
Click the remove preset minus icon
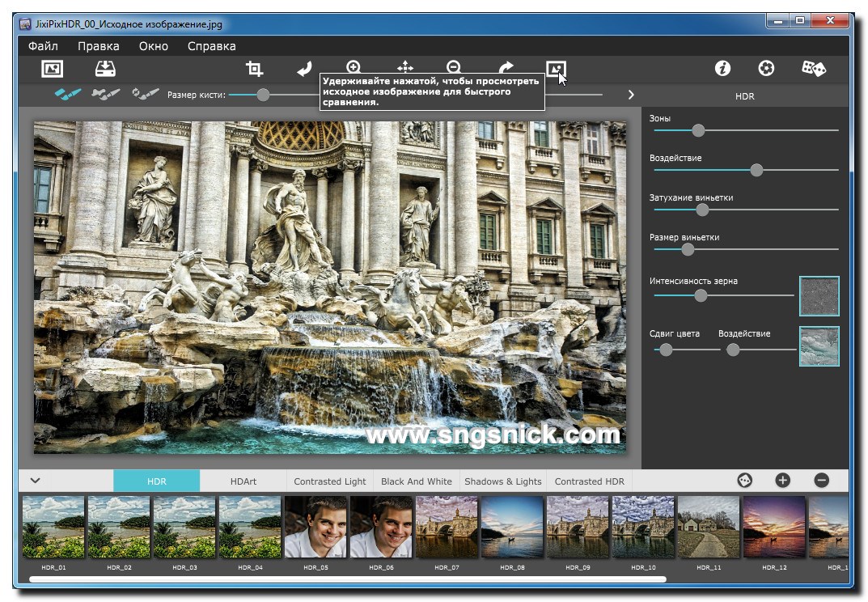point(822,480)
